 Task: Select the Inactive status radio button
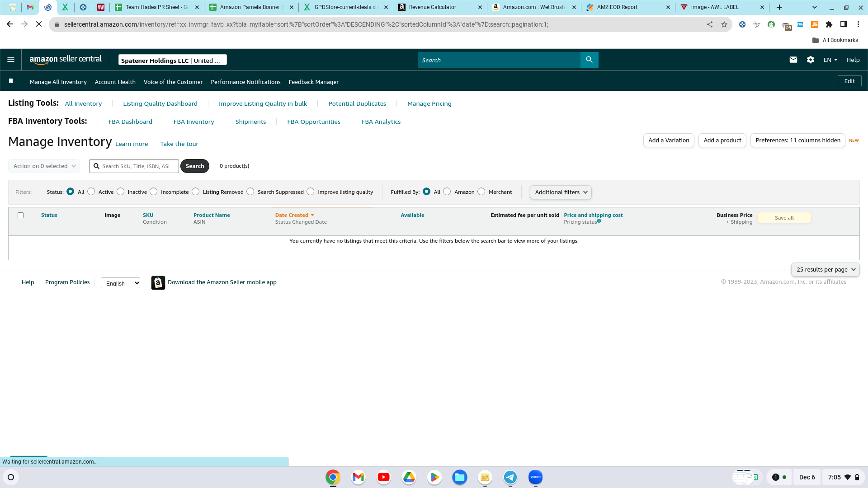coord(120,192)
